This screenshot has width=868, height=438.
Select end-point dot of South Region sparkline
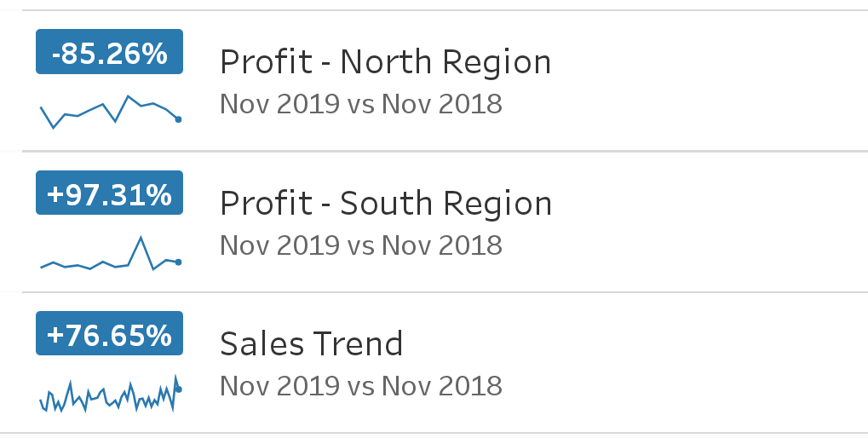point(178,262)
